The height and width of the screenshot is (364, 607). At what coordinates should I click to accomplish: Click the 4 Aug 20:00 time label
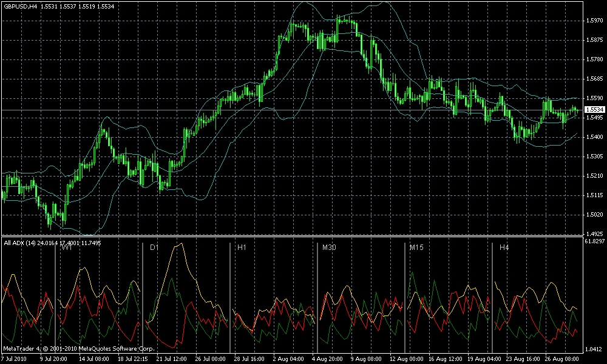(x=327, y=359)
